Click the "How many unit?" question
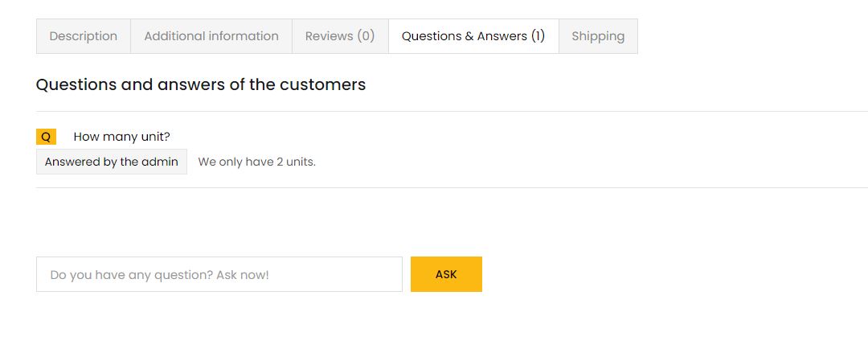The image size is (868, 353). click(121, 137)
